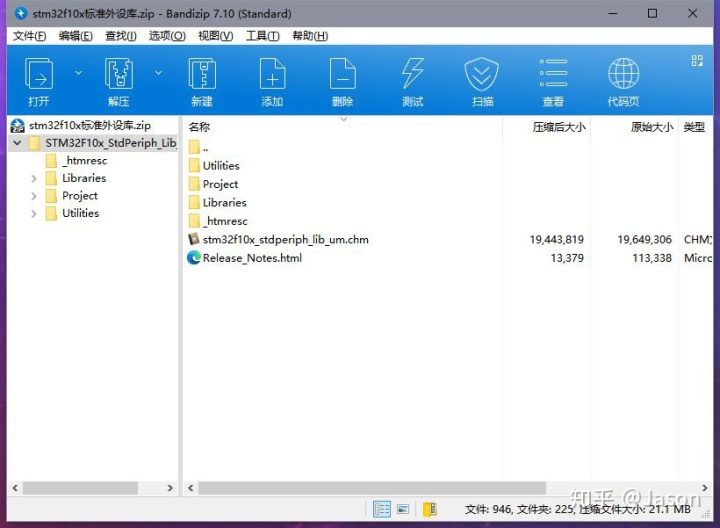
Task: Click the left tree horizontal scrollbar thumb
Action: [80, 488]
